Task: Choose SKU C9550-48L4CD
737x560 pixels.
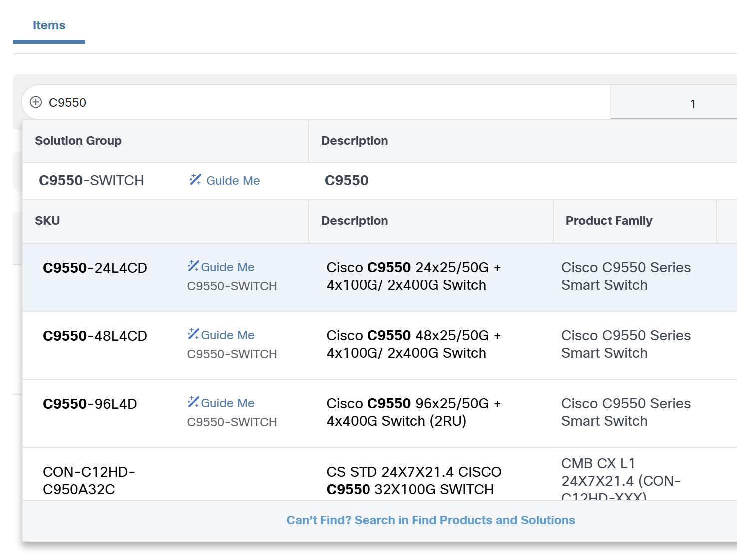Action: point(95,336)
